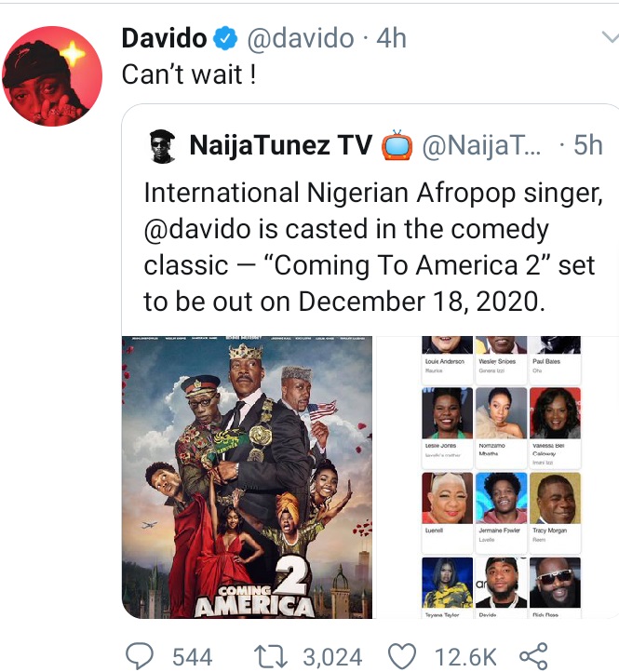Viewport: 619px width, 672px height.
Task: Open the reply icon under the tweet
Action: pos(140,656)
